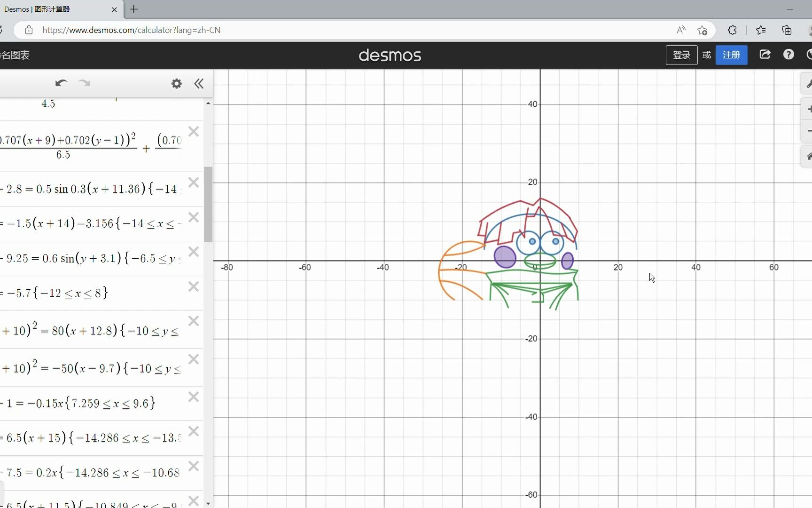Reset viewport with the home icon
Image resolution: width=812 pixels, height=508 pixels.
(x=809, y=156)
